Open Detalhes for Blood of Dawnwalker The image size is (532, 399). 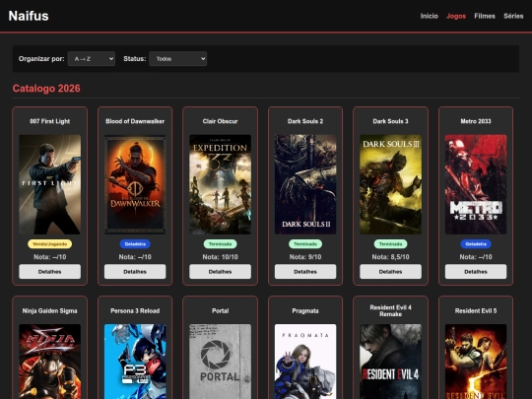click(x=135, y=272)
